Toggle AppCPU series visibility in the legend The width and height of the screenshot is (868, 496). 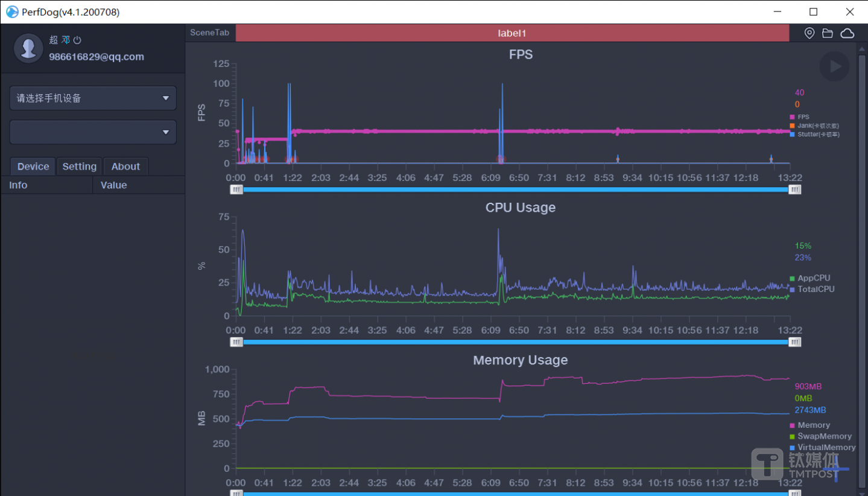coord(813,278)
